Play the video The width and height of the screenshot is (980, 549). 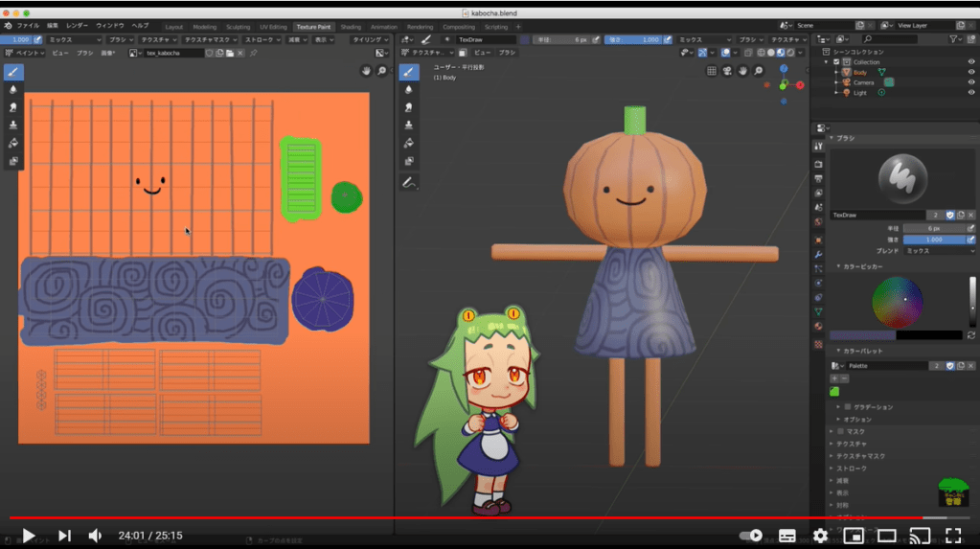tap(29, 536)
